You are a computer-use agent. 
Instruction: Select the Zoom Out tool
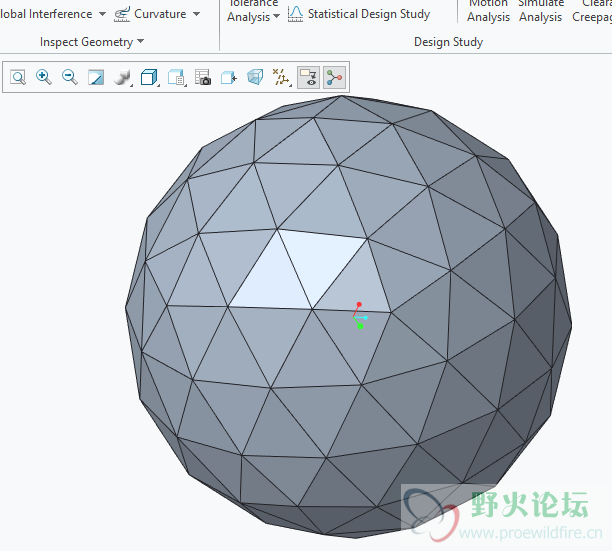pos(70,77)
